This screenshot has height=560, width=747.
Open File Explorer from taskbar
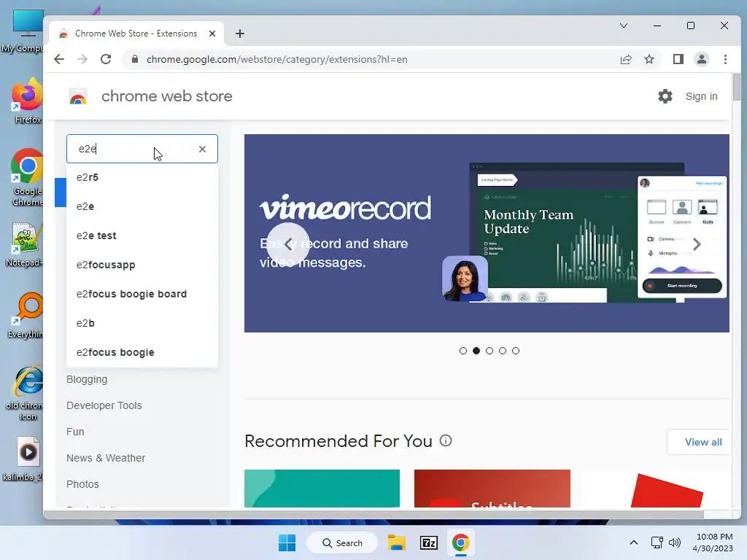(x=396, y=542)
